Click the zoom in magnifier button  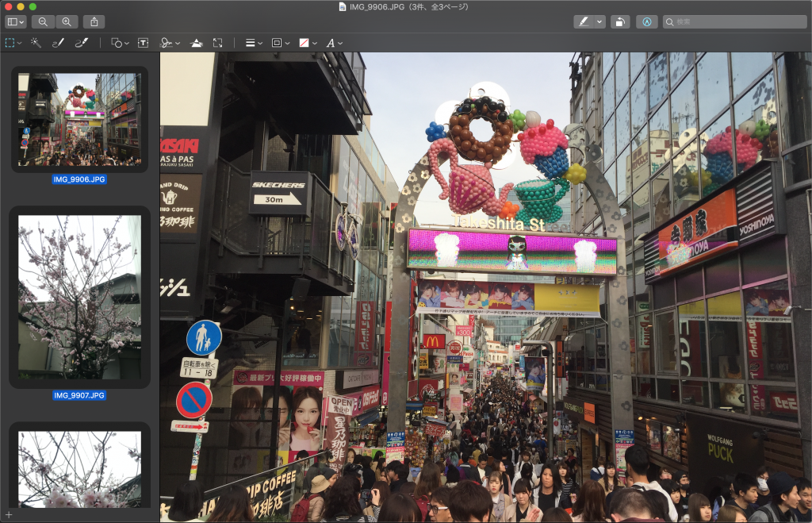(67, 22)
